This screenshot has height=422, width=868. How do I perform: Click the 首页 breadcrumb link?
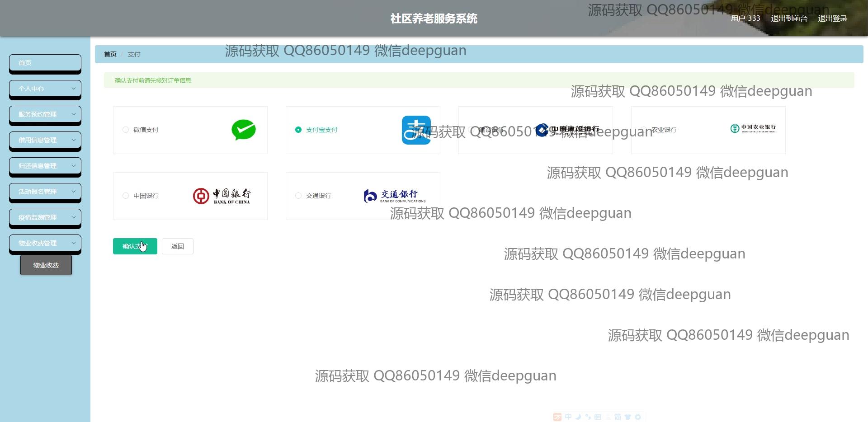click(x=110, y=54)
